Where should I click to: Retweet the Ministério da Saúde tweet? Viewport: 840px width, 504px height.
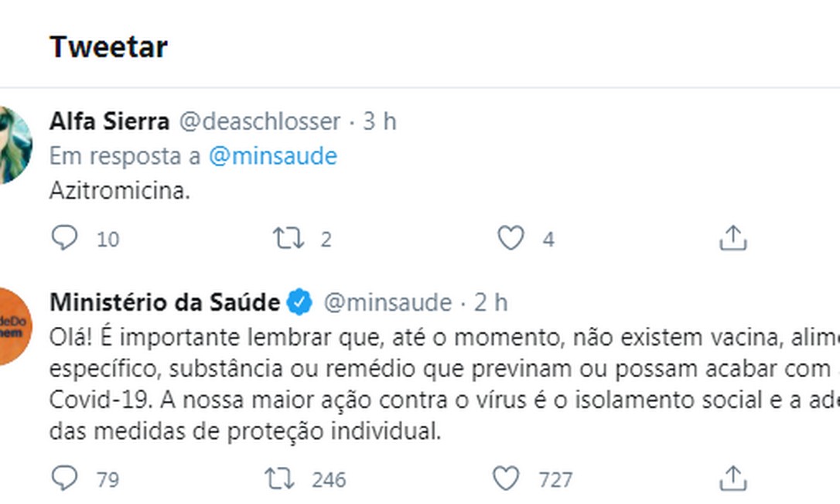[x=281, y=479]
